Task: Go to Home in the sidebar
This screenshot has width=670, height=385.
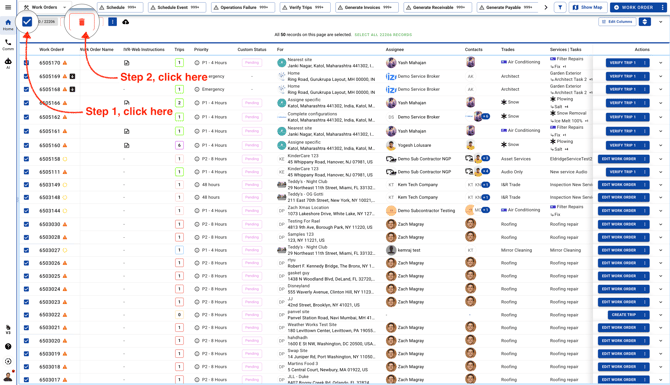Action: [8, 25]
